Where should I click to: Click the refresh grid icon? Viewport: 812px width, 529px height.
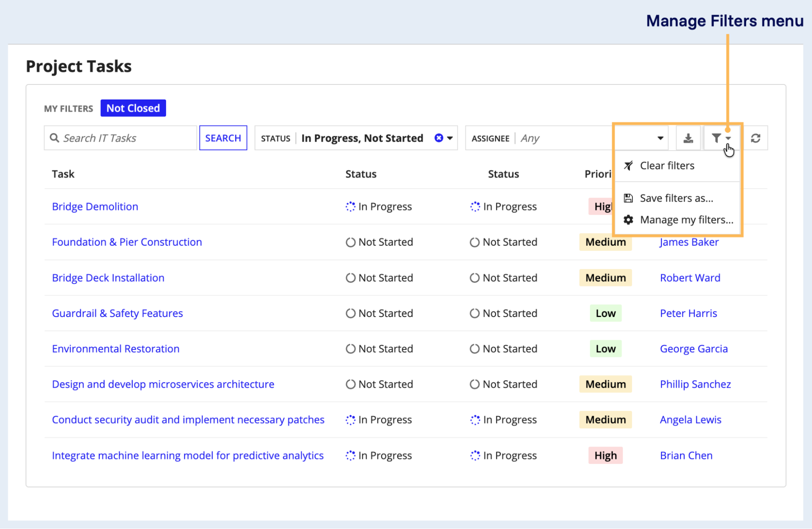(756, 138)
